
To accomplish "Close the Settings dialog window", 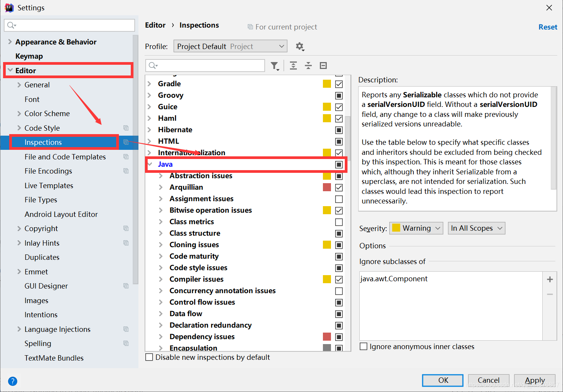I will tap(549, 8).
